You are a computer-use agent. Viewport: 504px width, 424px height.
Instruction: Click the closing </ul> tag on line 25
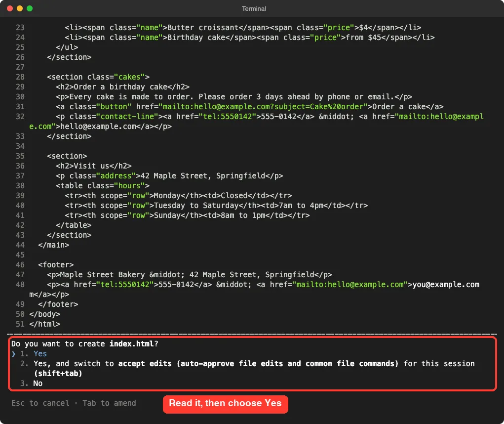(x=67, y=47)
